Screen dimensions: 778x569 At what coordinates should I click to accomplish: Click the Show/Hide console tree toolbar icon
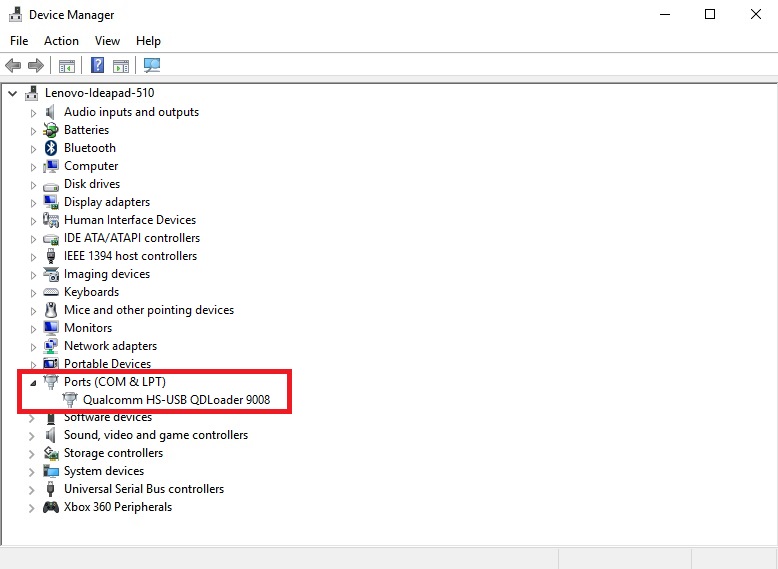click(x=67, y=65)
